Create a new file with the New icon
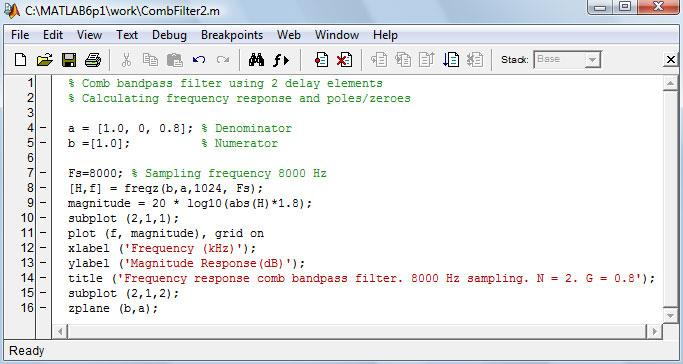Viewport: 683px width, 364px height. (20, 60)
